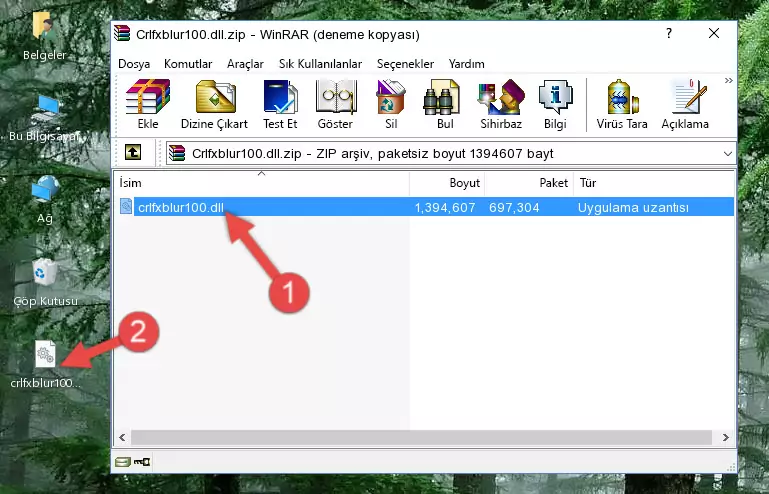Click the horizontal scrollbar left arrow
The width and height of the screenshot is (769, 494).
pyautogui.click(x=122, y=437)
